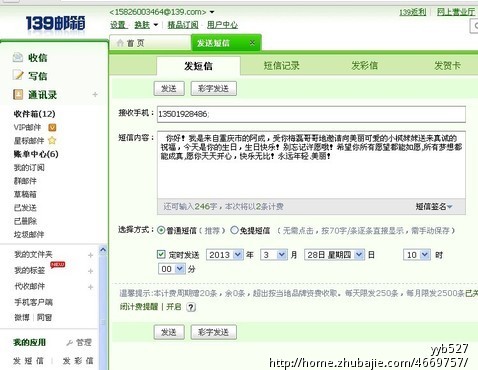Open the 网上营业厅 link

coord(456,12)
